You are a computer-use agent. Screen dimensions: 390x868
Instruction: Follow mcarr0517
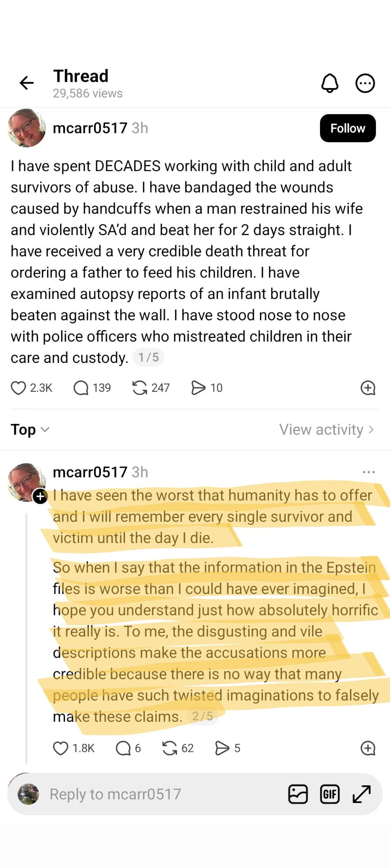(348, 128)
